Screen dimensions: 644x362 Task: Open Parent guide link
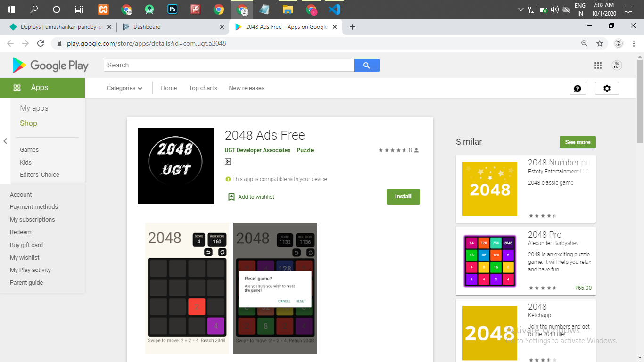[26, 282]
